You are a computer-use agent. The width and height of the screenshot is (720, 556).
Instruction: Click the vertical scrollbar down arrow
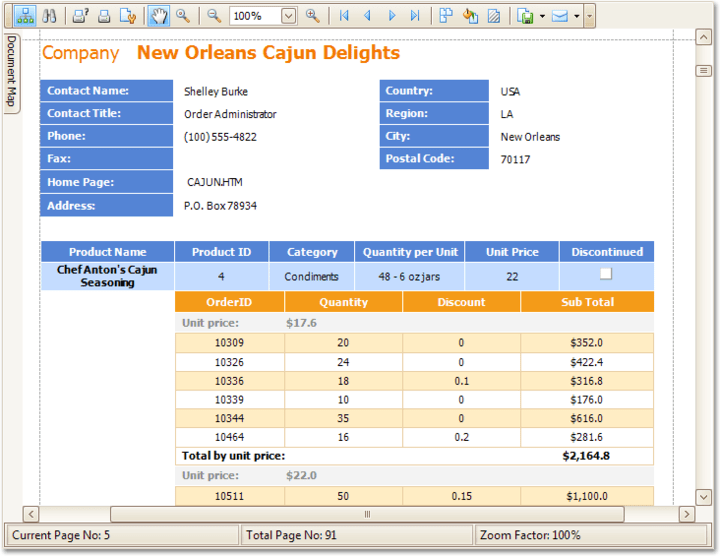tap(704, 497)
